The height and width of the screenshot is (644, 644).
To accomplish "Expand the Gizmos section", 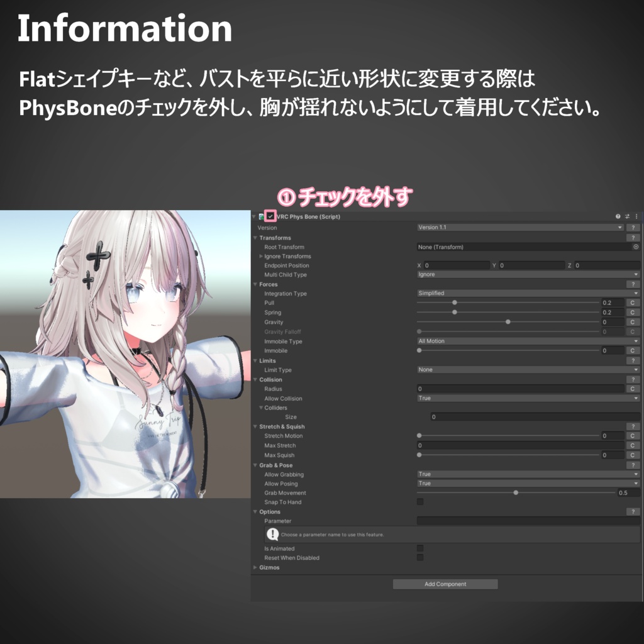I will 255,568.
